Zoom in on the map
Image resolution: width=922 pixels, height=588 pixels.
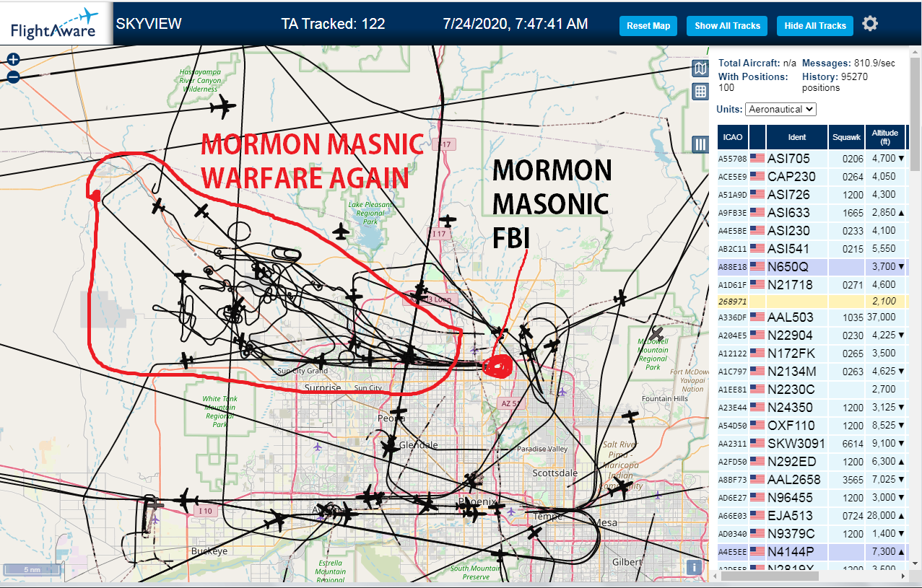coord(13,60)
